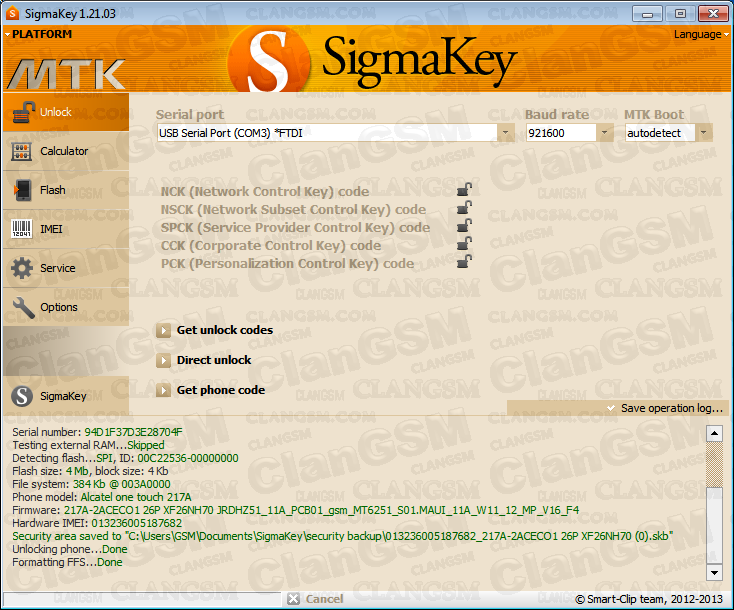Click the USB Serial Port (COM3) field
The height and width of the screenshot is (610, 734).
[327, 133]
